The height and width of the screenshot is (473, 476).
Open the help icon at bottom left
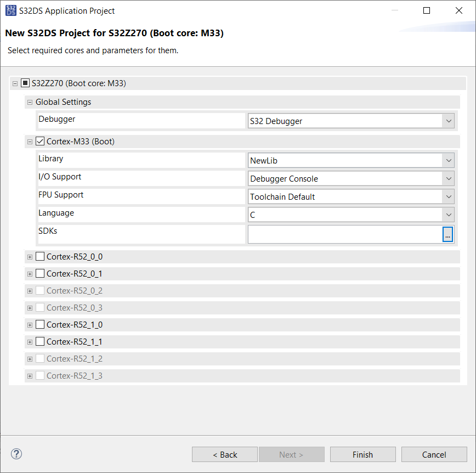point(16,454)
